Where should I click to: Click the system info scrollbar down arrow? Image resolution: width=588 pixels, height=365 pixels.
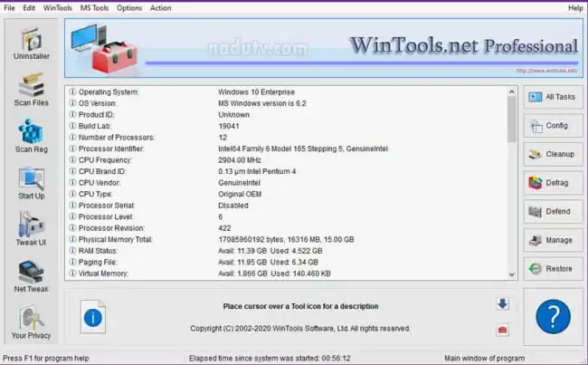(512, 274)
